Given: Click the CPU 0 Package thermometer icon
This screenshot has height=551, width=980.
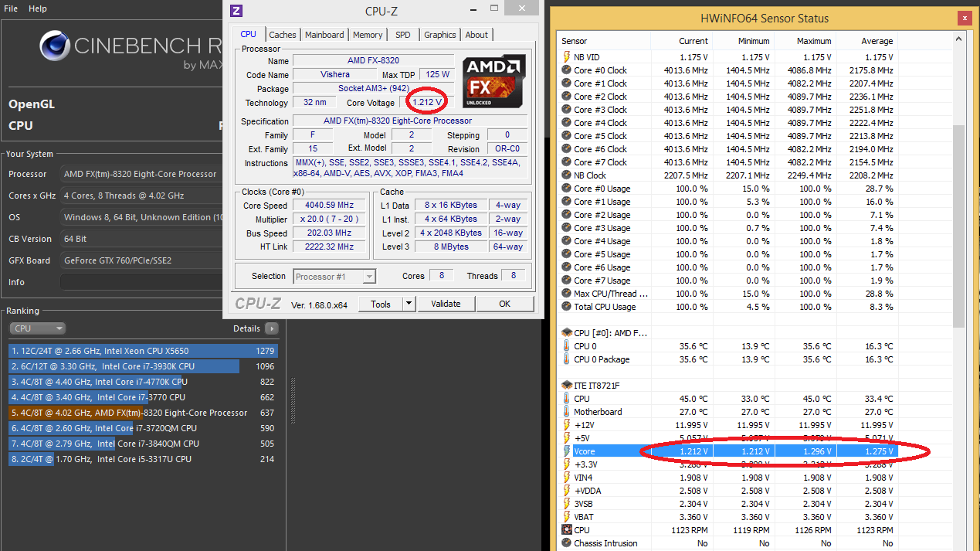Looking at the screenshot, I should click(x=567, y=359).
